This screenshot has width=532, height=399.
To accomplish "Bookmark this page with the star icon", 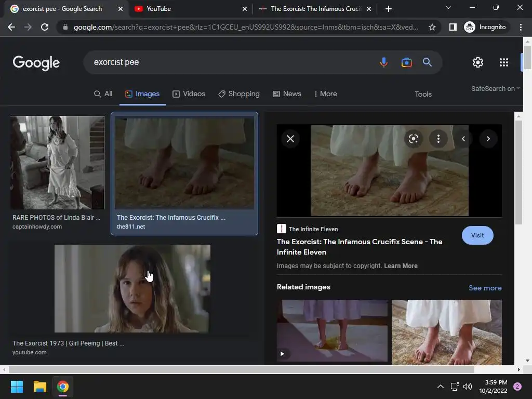I will (x=432, y=27).
